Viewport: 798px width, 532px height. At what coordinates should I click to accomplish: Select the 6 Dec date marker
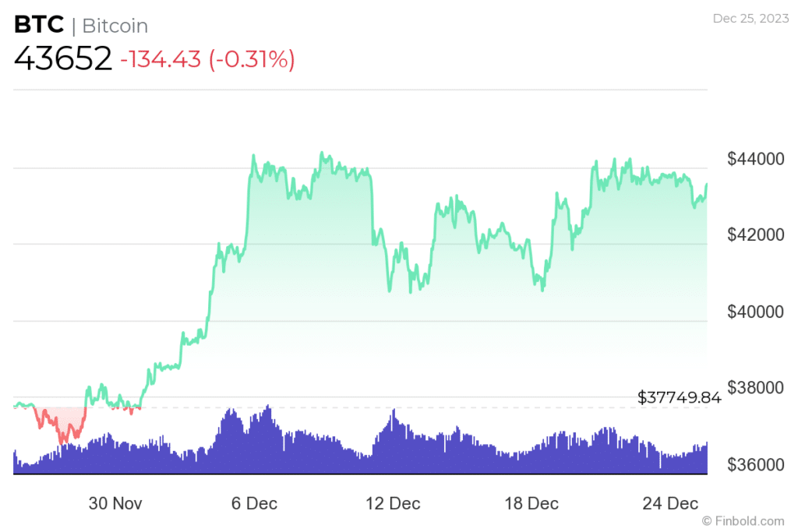point(253,503)
